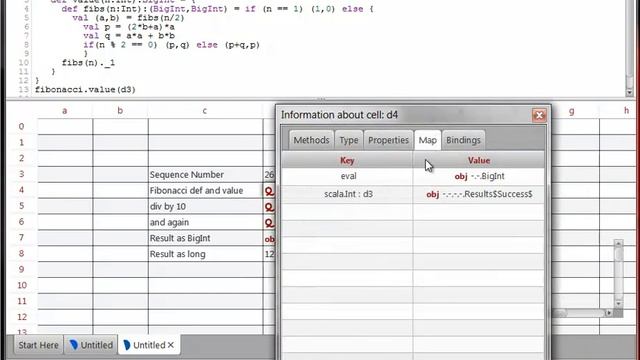Screen dimensions: 640x360
Task: Click the code line fibs(n)._1
Action: coord(88,63)
